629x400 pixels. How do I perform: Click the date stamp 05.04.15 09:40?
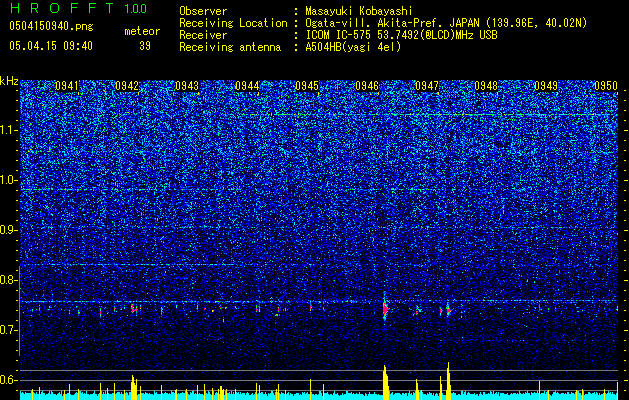click(51, 46)
